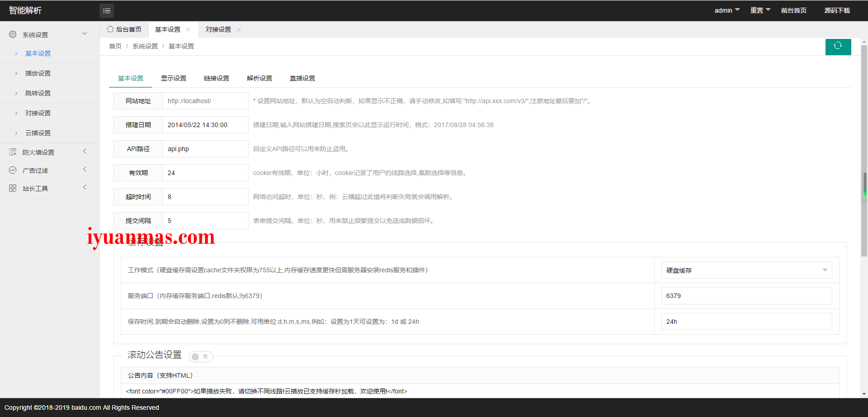The height and width of the screenshot is (417, 868).
Task: Expand the 站长工具 sidebar menu
Action: click(85, 188)
